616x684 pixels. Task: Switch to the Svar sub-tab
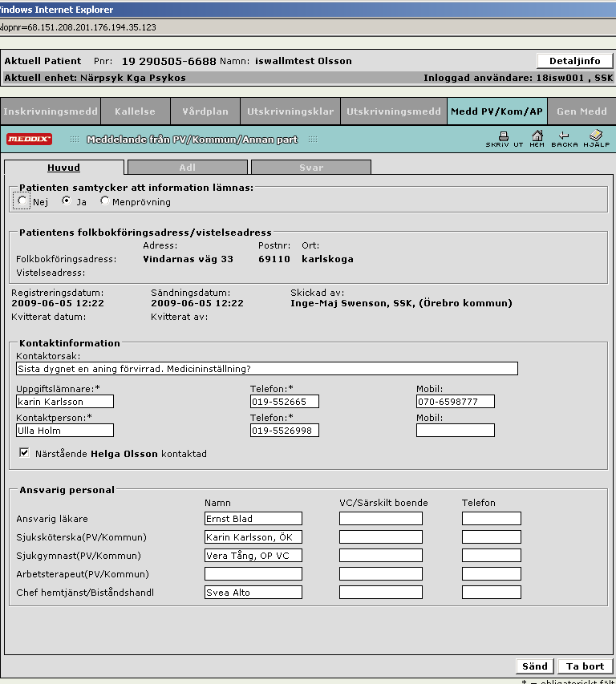311,168
